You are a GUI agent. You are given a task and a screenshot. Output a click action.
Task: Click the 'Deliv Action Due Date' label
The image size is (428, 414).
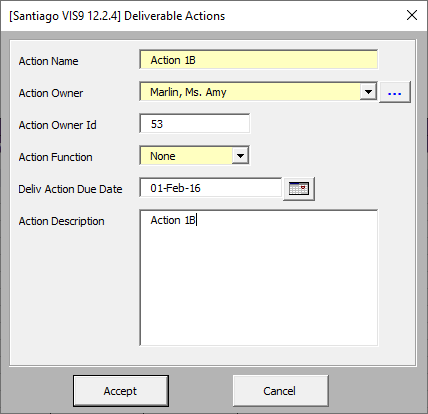click(x=70, y=189)
